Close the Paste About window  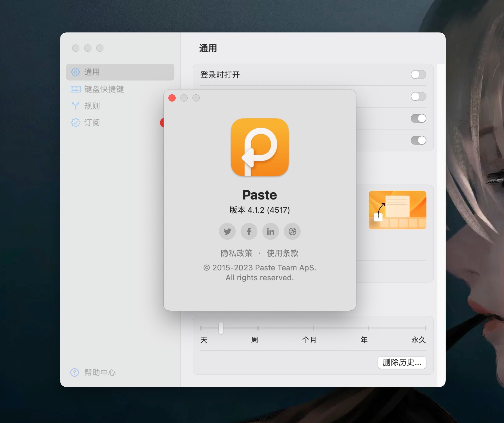[172, 98]
